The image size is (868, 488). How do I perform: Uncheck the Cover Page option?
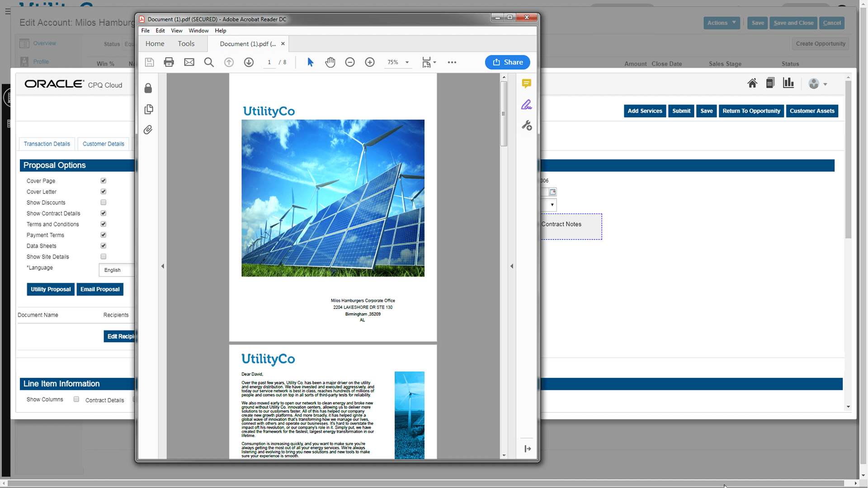coord(103,180)
